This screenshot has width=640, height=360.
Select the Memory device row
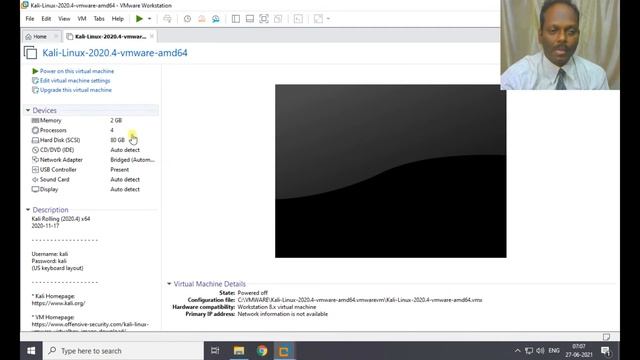pos(94,120)
